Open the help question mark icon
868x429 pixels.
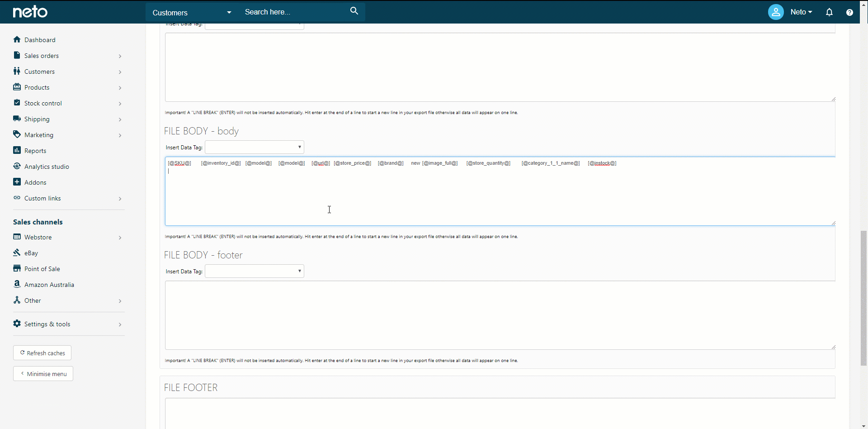pos(849,12)
